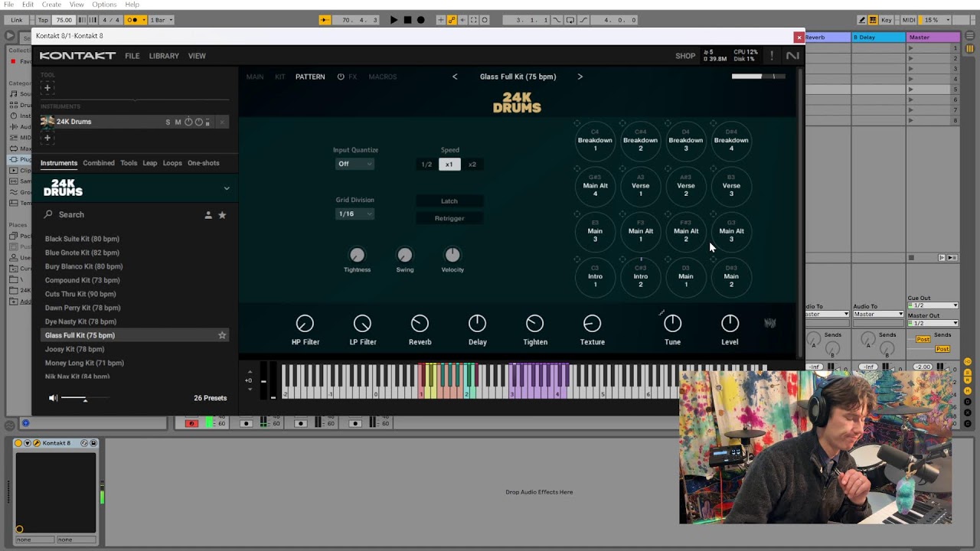Open Kontakt's LIBRARY menu
The width and height of the screenshot is (980, 551).
click(x=164, y=56)
